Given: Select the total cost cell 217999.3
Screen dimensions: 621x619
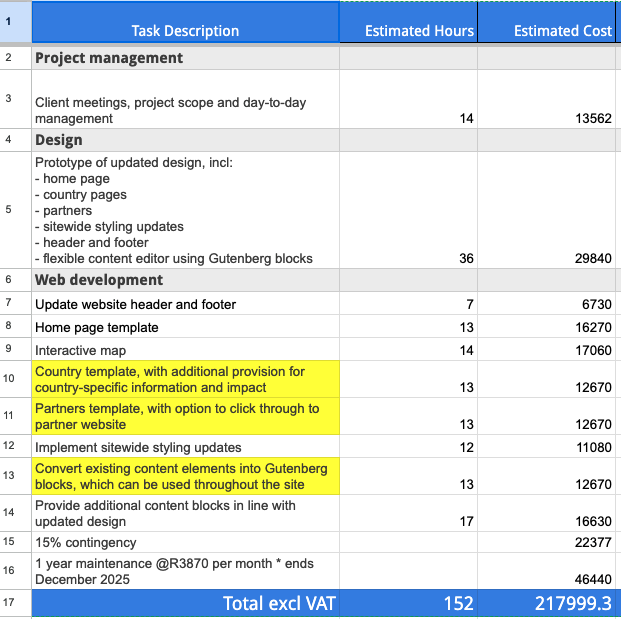Looking at the screenshot, I should pos(546,603).
